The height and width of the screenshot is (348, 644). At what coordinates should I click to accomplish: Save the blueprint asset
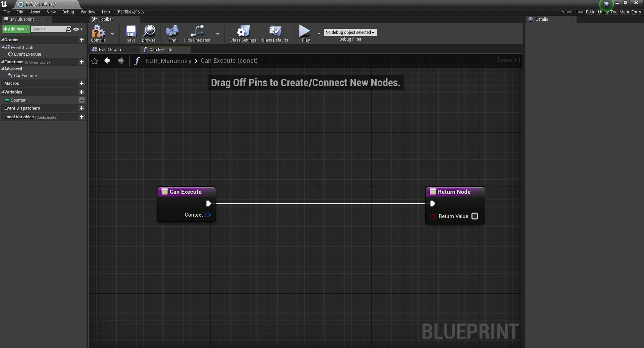tap(131, 34)
